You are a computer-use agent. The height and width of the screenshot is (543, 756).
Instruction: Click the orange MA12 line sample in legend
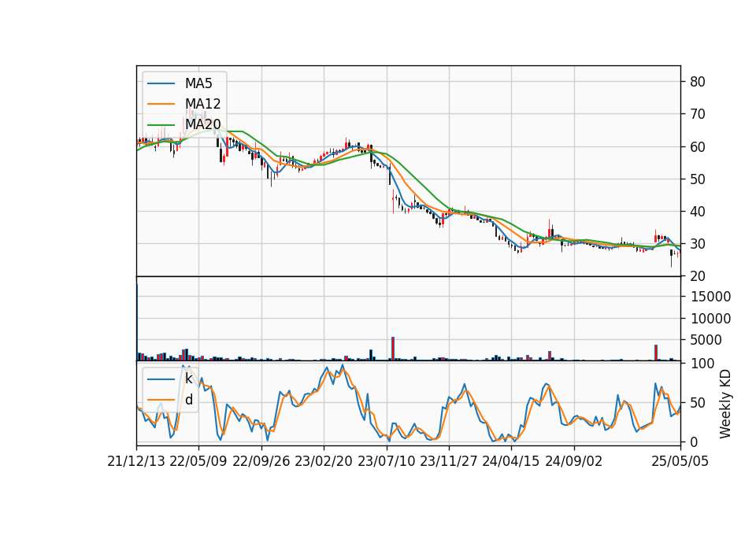pyautogui.click(x=161, y=104)
